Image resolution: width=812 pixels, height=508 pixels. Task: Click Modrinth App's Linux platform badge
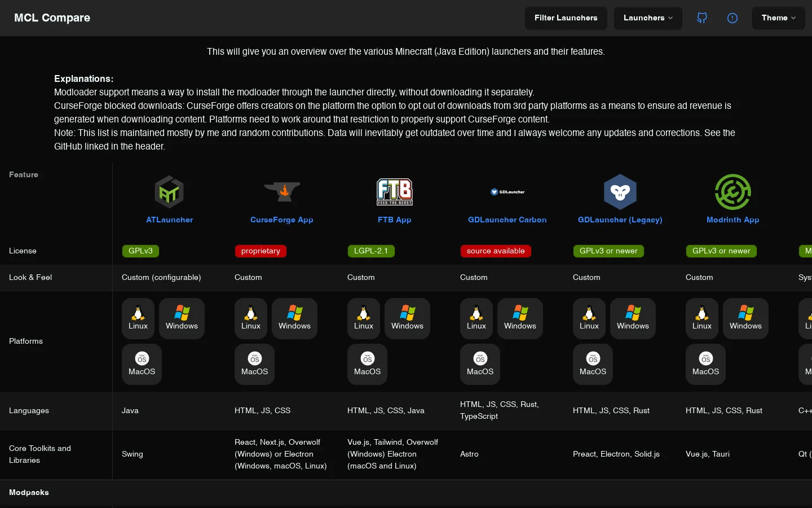[702, 318]
